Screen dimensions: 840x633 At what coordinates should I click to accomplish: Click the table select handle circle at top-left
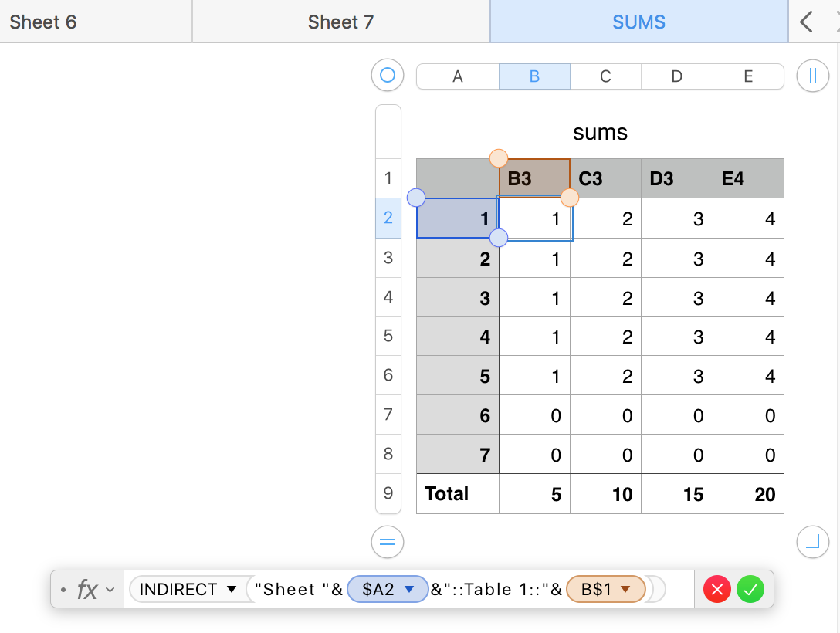point(388,76)
